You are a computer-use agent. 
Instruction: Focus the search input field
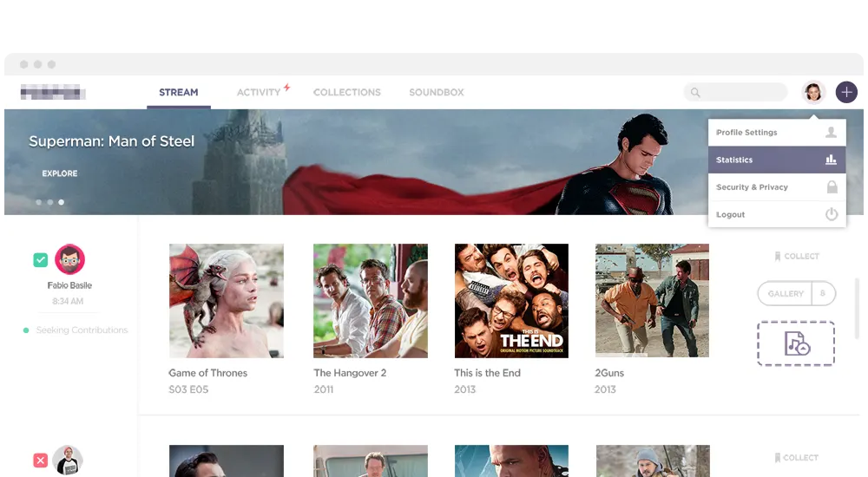[736, 93]
